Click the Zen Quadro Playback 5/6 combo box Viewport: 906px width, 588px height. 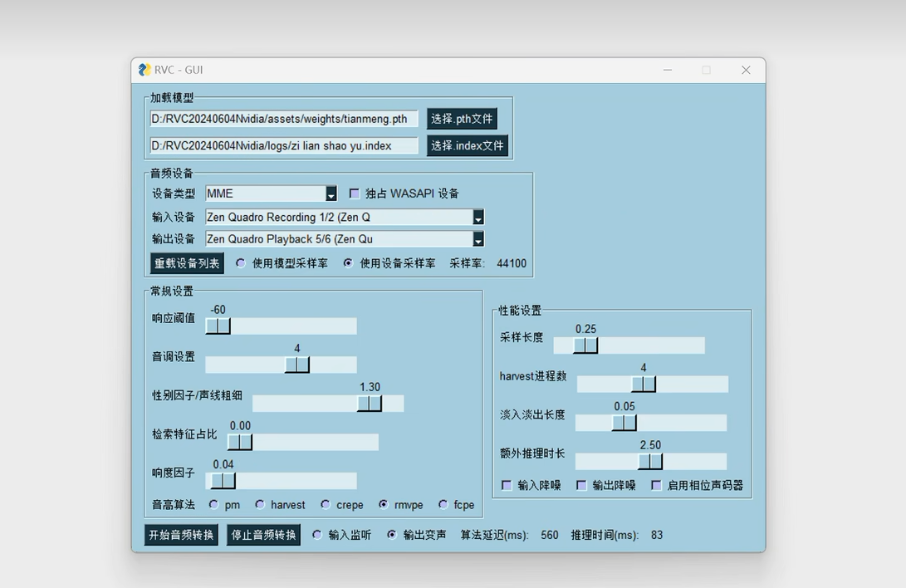(345, 239)
